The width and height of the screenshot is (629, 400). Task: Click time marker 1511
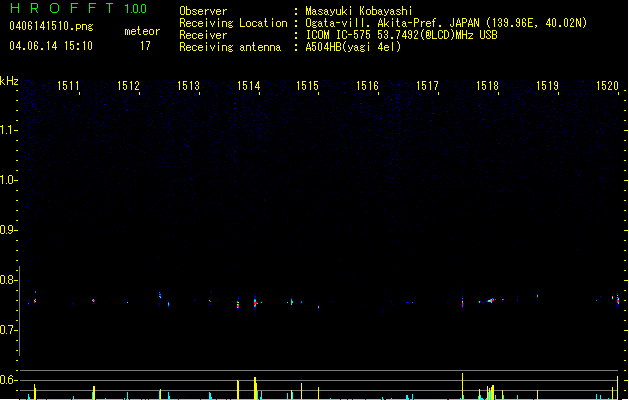[68, 86]
